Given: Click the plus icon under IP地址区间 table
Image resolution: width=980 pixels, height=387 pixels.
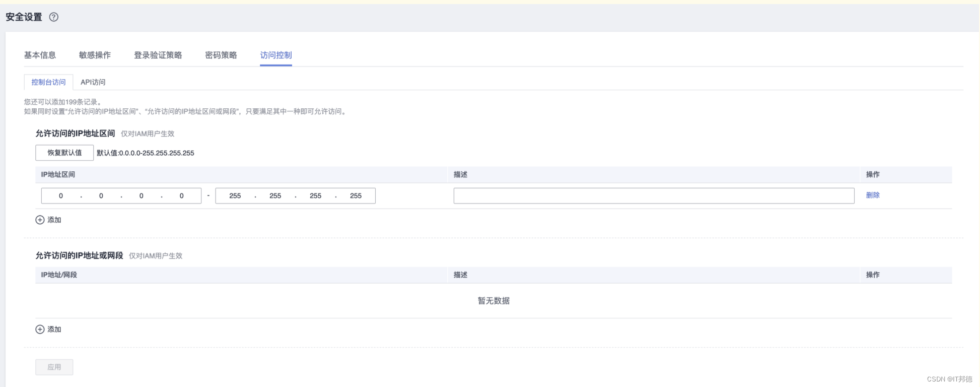Looking at the screenshot, I should click(40, 220).
